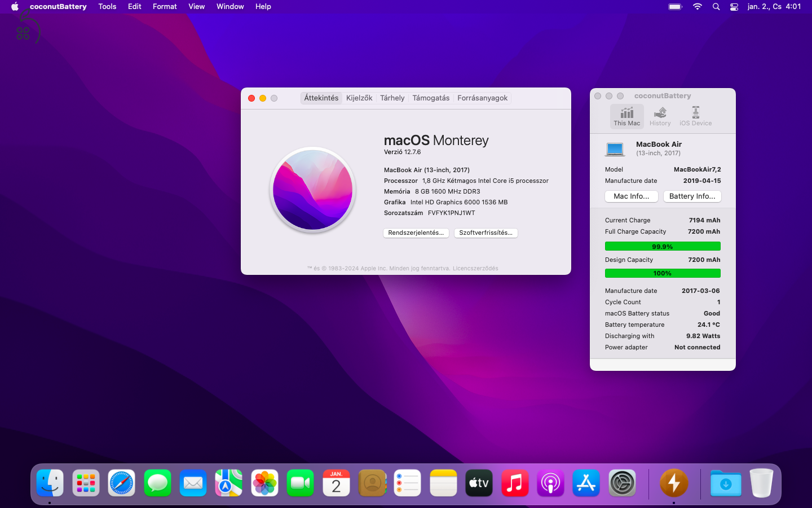Open the Wi-Fi menu bar icon
Image resolution: width=812 pixels, height=508 pixels.
[698, 7]
